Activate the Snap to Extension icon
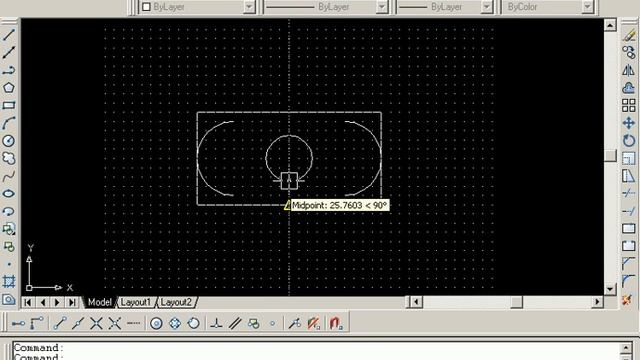 133,324
